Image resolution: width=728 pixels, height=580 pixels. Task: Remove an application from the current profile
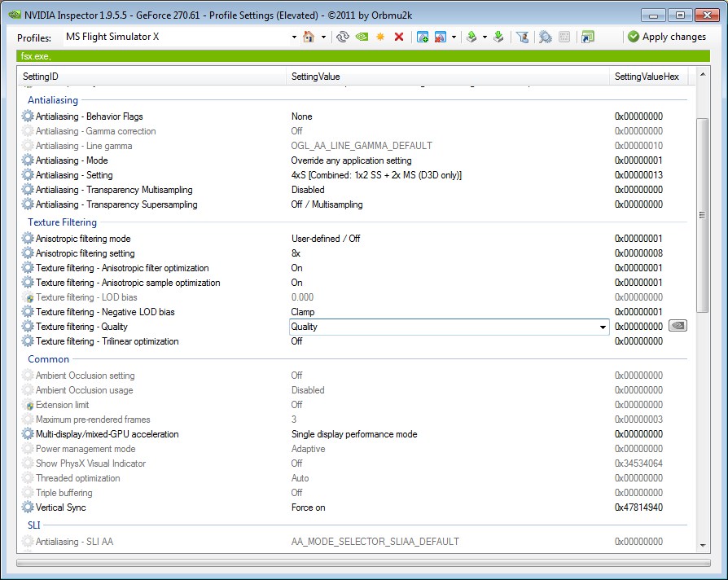[x=441, y=37]
